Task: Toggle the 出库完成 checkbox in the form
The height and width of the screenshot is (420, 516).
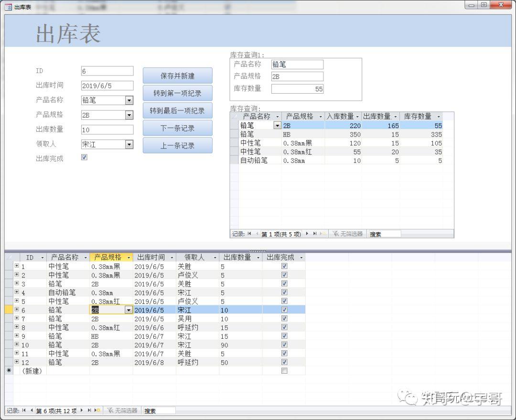Action: [x=84, y=157]
